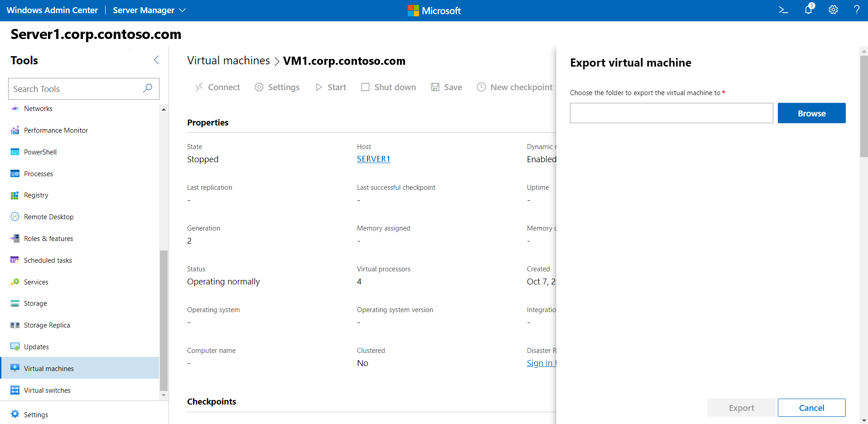Viewport: 868px width, 424px height.
Task: Click the Start toolbar button
Action: (x=331, y=87)
